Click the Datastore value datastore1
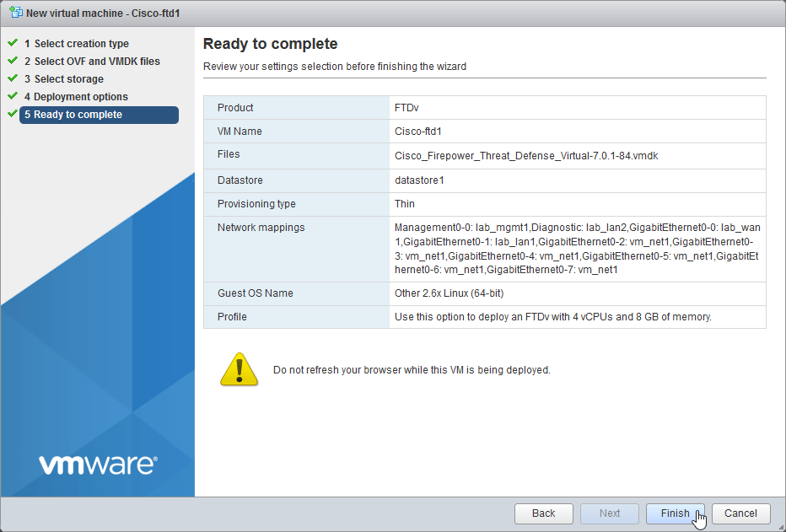 pyautogui.click(x=419, y=180)
